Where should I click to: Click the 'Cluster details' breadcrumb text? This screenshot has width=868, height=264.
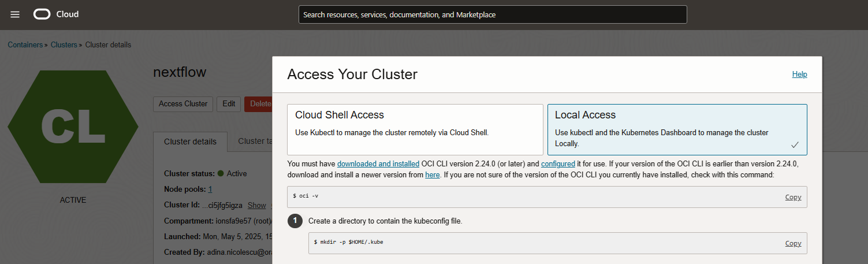coord(108,44)
